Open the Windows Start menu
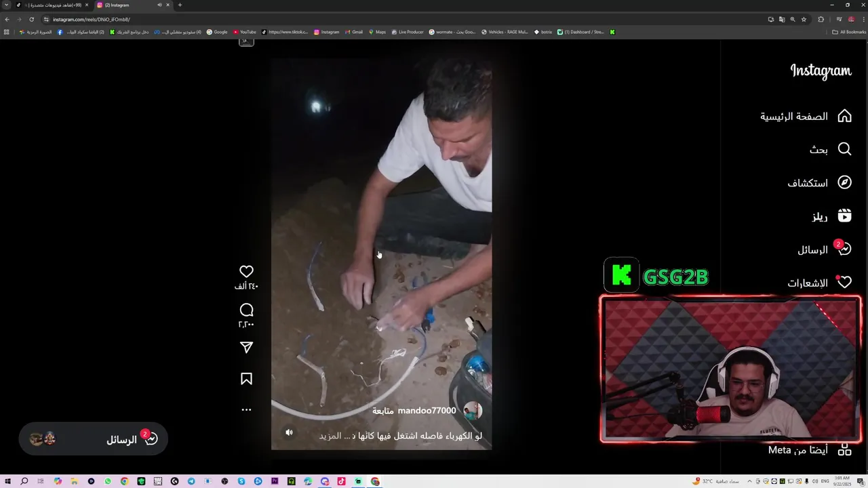This screenshot has width=868, height=488. [7, 481]
